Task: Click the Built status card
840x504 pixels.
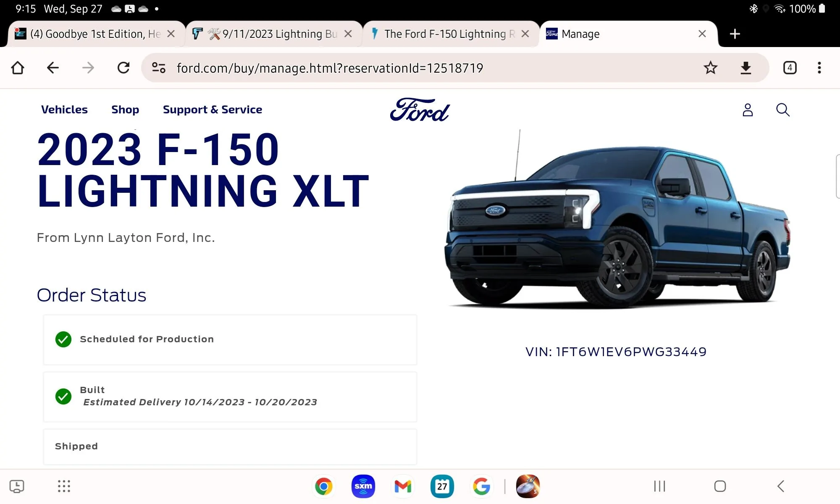Action: point(230,396)
